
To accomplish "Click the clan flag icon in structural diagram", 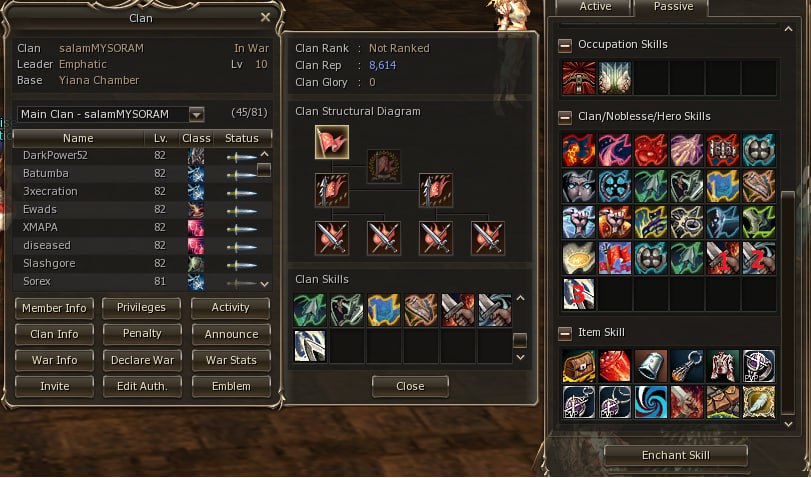I will (332, 142).
